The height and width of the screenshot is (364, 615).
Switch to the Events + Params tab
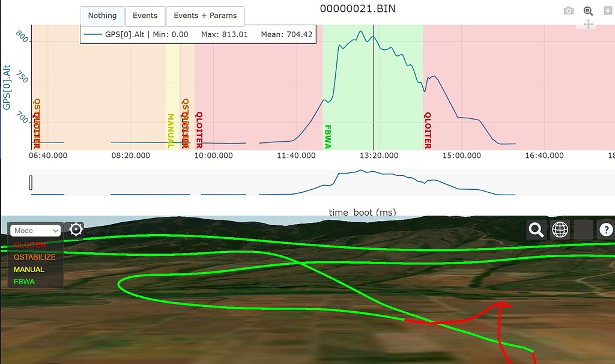click(205, 16)
